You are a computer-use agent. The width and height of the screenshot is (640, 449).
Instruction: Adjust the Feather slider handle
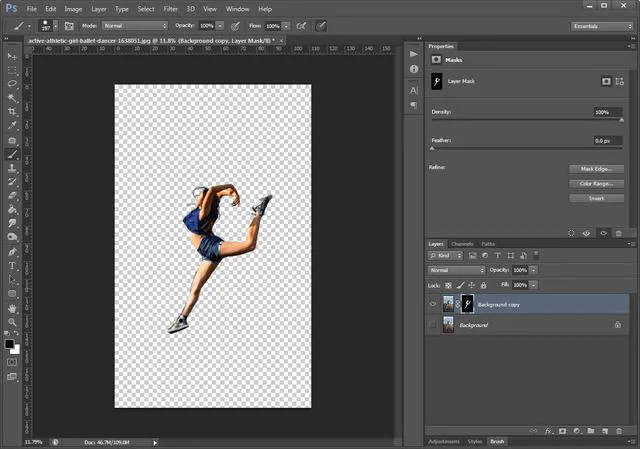tap(432, 149)
